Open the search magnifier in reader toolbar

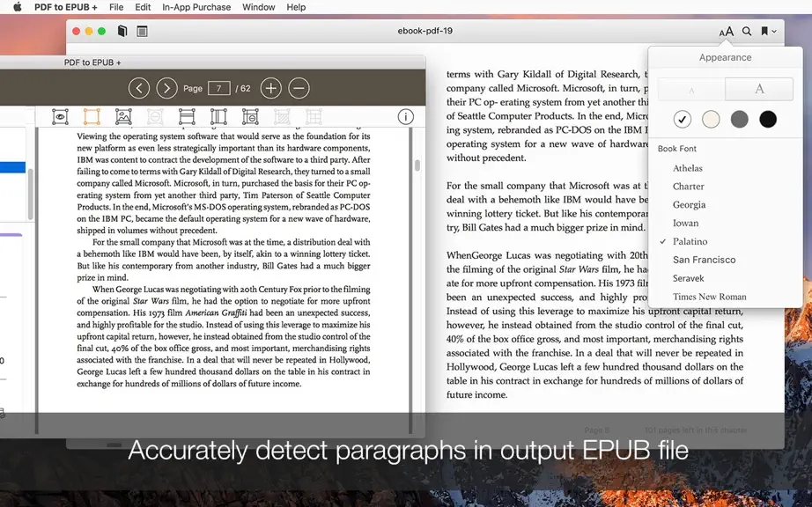[x=747, y=31]
